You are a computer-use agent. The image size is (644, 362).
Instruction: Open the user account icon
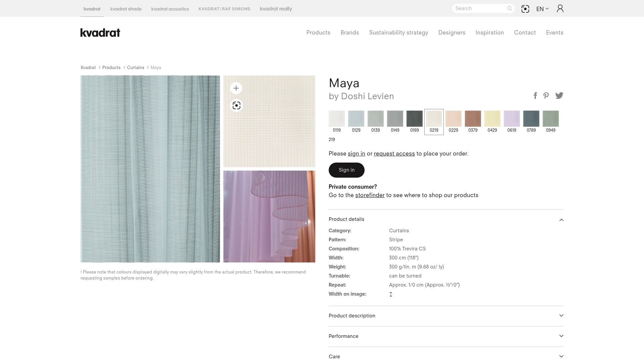tap(560, 8)
